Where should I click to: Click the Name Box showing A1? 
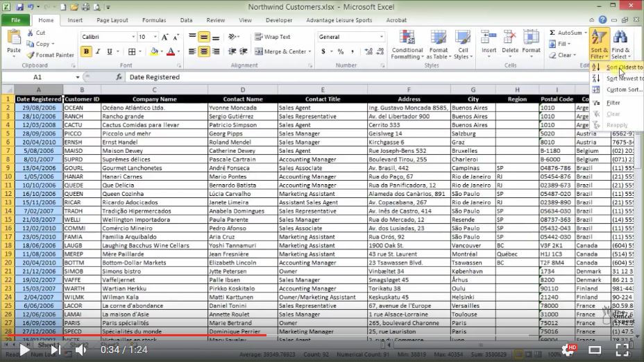point(37,77)
